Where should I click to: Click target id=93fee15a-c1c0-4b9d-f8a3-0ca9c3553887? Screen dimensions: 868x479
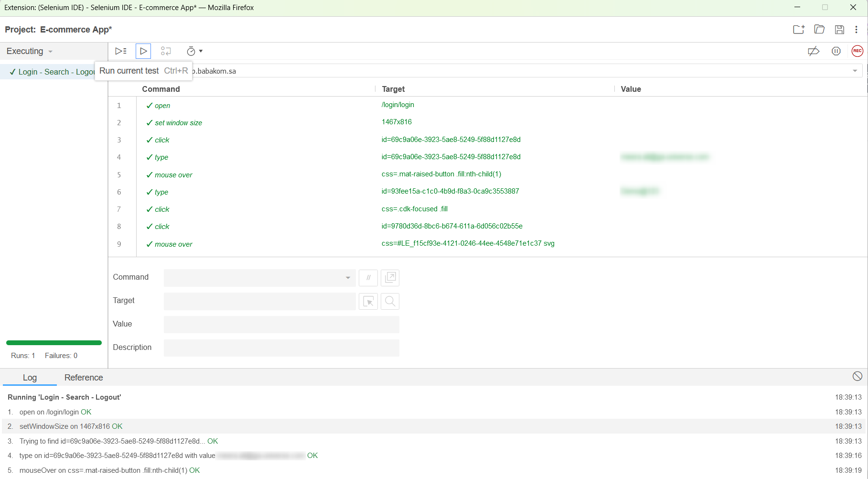coord(450,191)
